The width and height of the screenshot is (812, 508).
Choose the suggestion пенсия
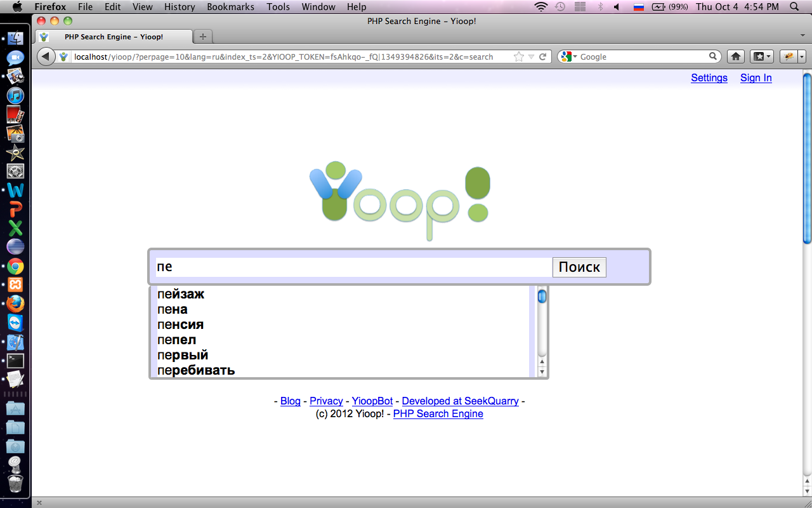coord(343,324)
